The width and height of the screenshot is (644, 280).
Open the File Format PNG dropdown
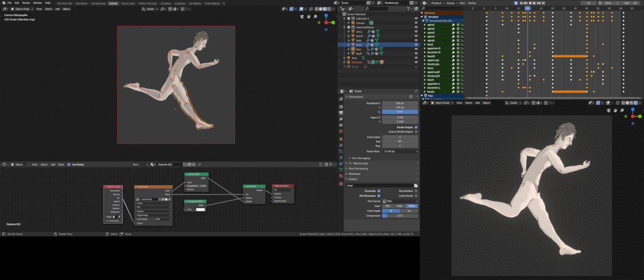click(x=399, y=201)
